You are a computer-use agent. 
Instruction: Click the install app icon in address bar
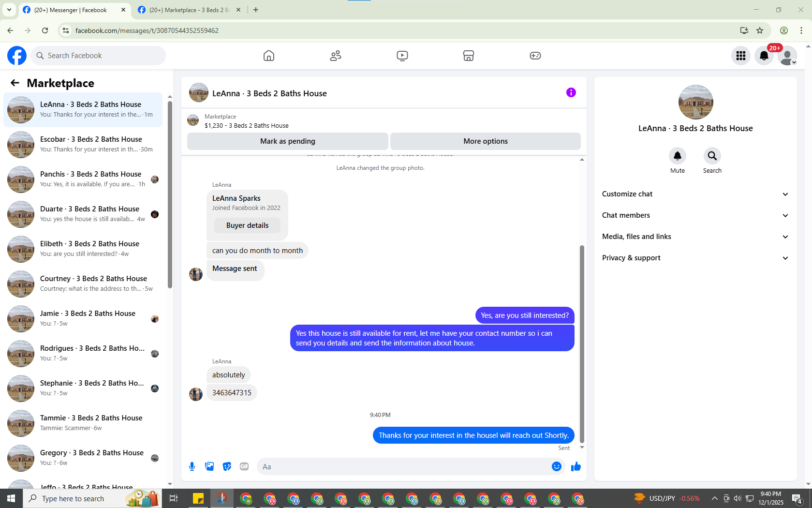click(x=744, y=30)
